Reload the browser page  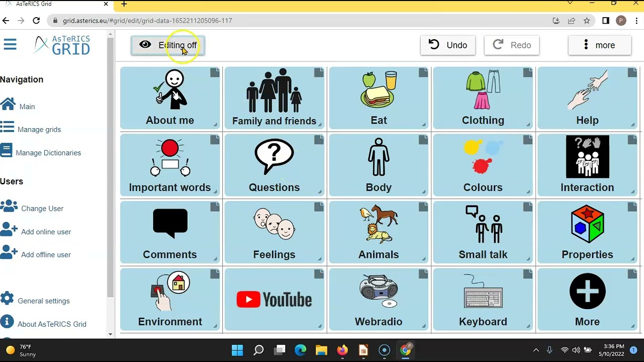pyautogui.click(x=36, y=21)
